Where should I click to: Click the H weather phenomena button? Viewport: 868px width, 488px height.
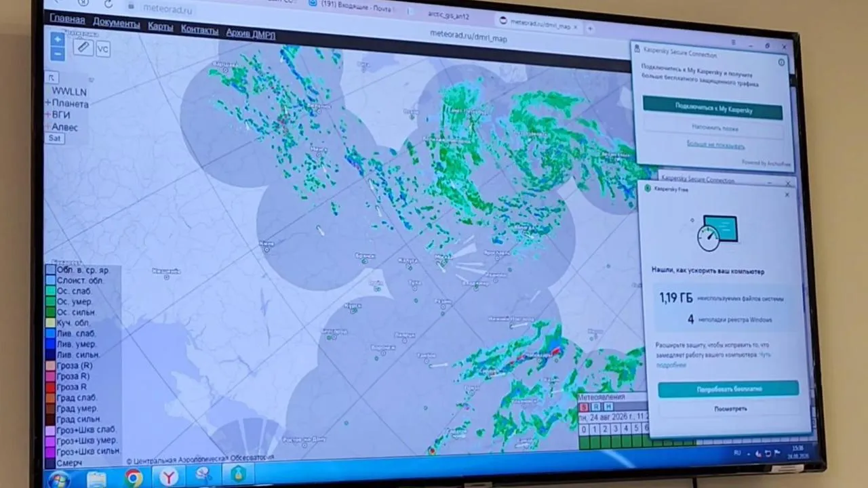(x=607, y=407)
